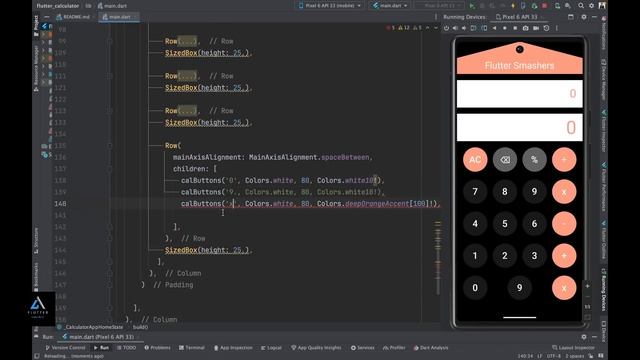Open the Pixel 6 API 33 device dropdown

(x=330, y=6)
